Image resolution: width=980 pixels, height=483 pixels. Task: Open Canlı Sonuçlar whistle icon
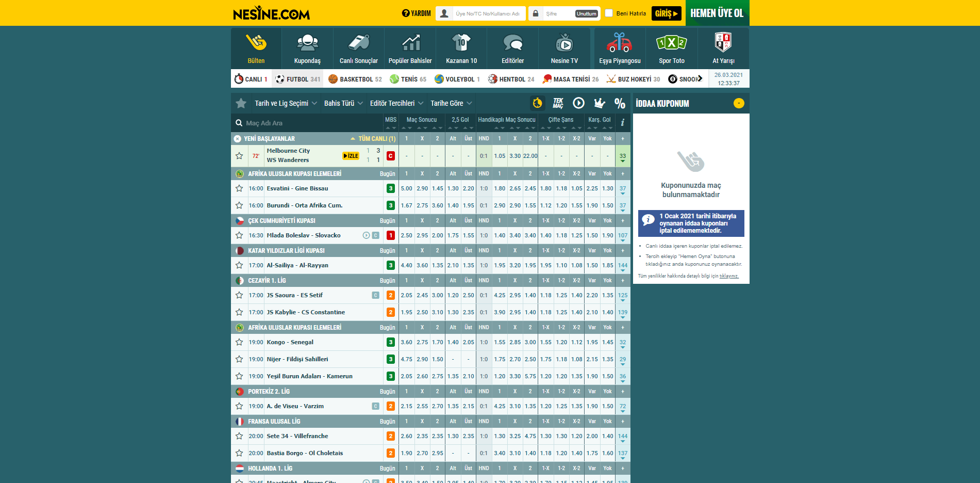[359, 43]
